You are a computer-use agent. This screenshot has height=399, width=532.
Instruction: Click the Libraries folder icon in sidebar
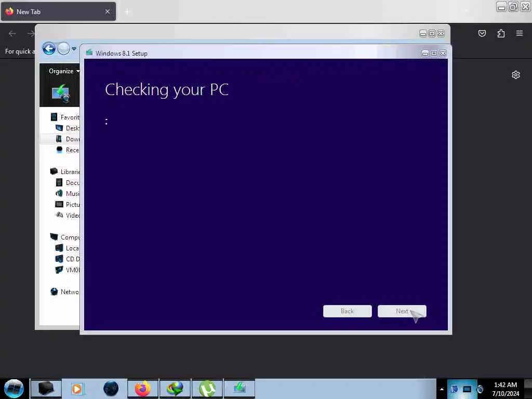(x=54, y=171)
